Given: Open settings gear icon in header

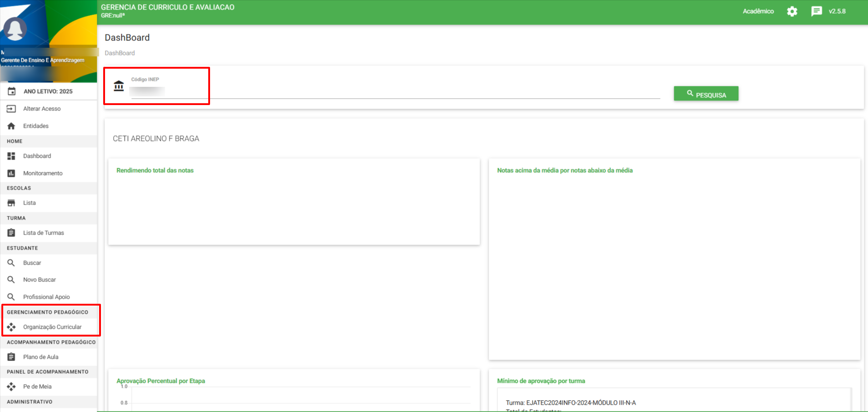Looking at the screenshot, I should point(792,11).
